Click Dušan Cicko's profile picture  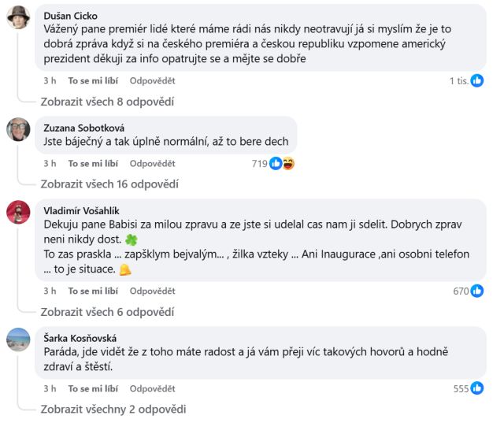pyautogui.click(x=18, y=17)
